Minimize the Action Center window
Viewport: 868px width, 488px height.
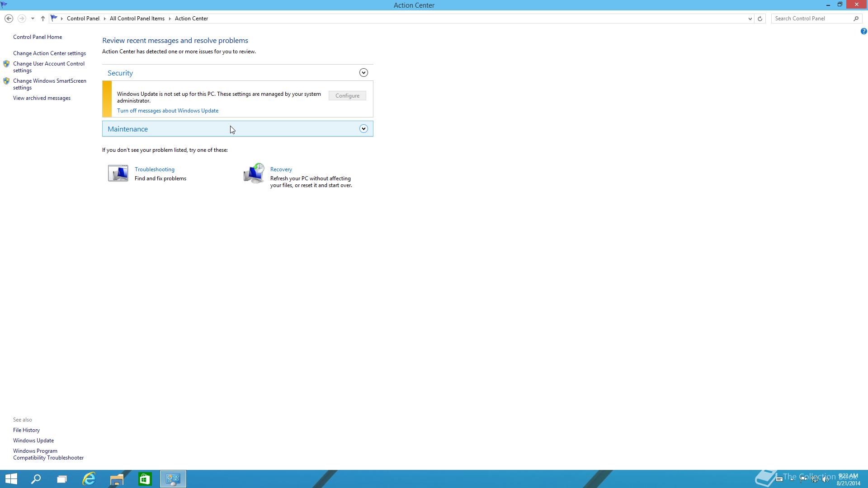(828, 5)
